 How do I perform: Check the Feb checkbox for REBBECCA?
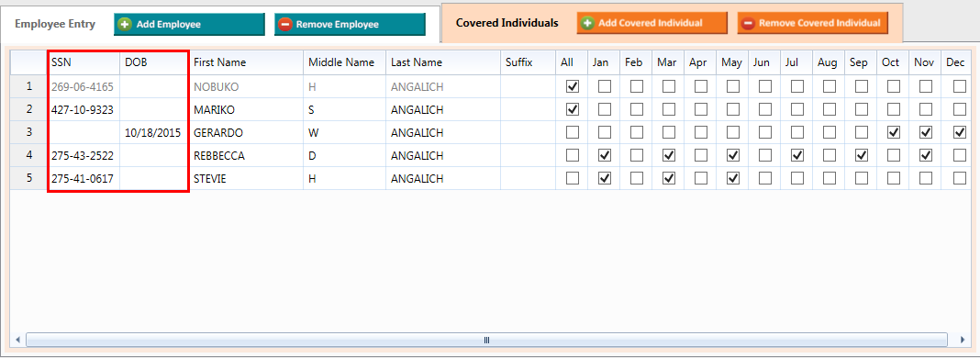point(636,155)
